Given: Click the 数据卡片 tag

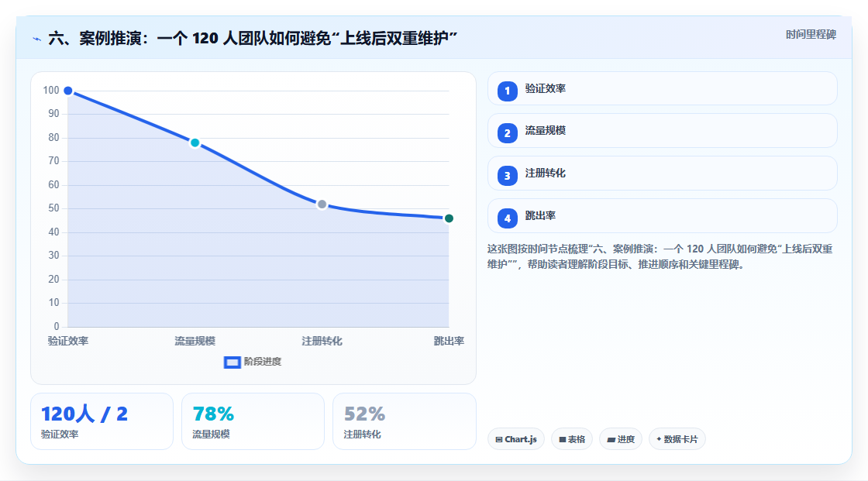Looking at the screenshot, I should tap(677, 439).
